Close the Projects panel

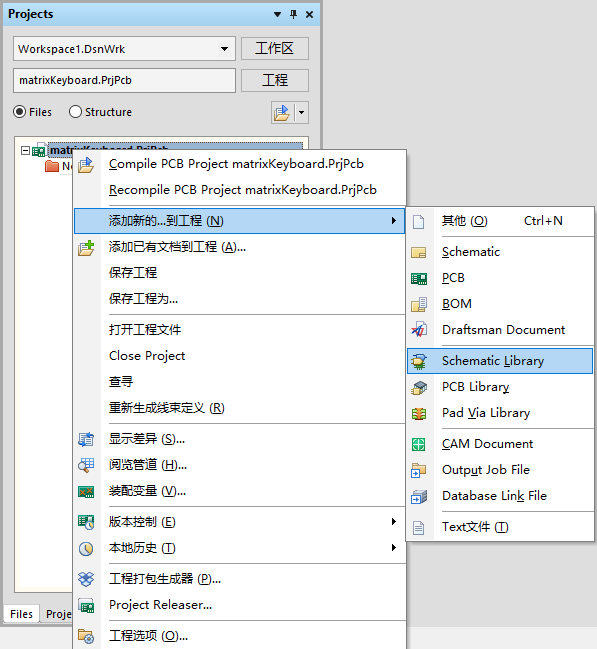309,14
